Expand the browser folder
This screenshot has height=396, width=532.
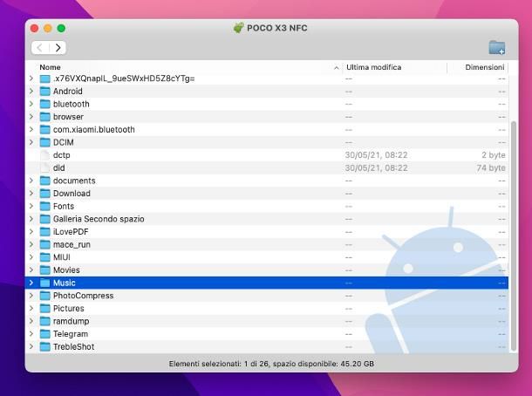31,117
